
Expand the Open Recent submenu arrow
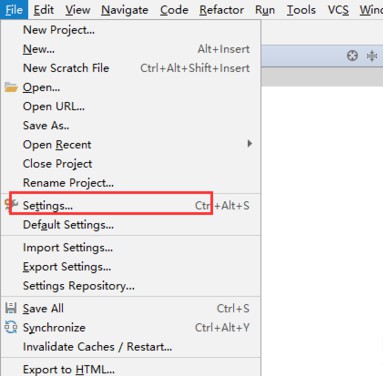(249, 144)
